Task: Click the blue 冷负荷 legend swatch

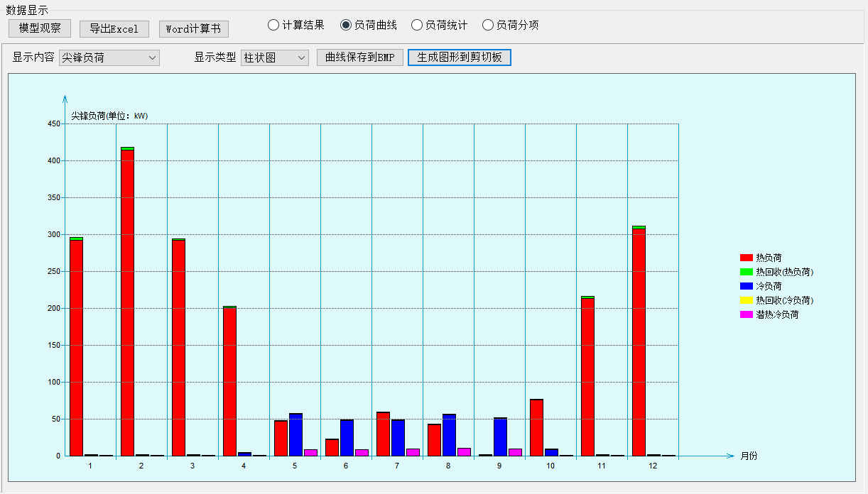Action: coord(746,286)
